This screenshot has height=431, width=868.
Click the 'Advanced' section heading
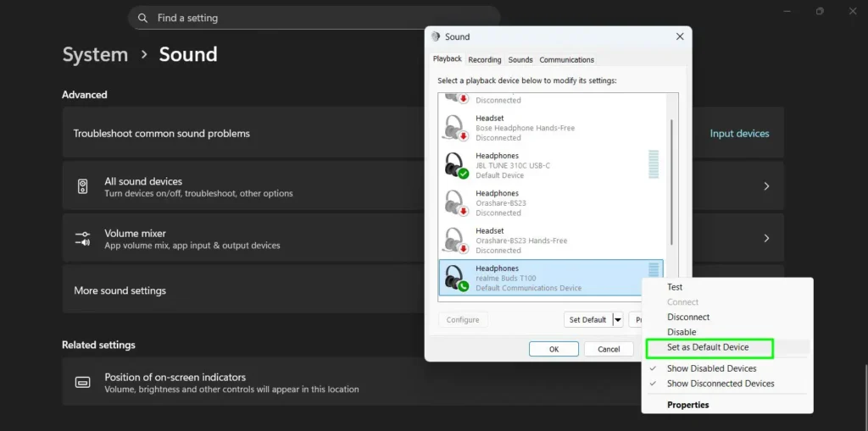(x=85, y=95)
